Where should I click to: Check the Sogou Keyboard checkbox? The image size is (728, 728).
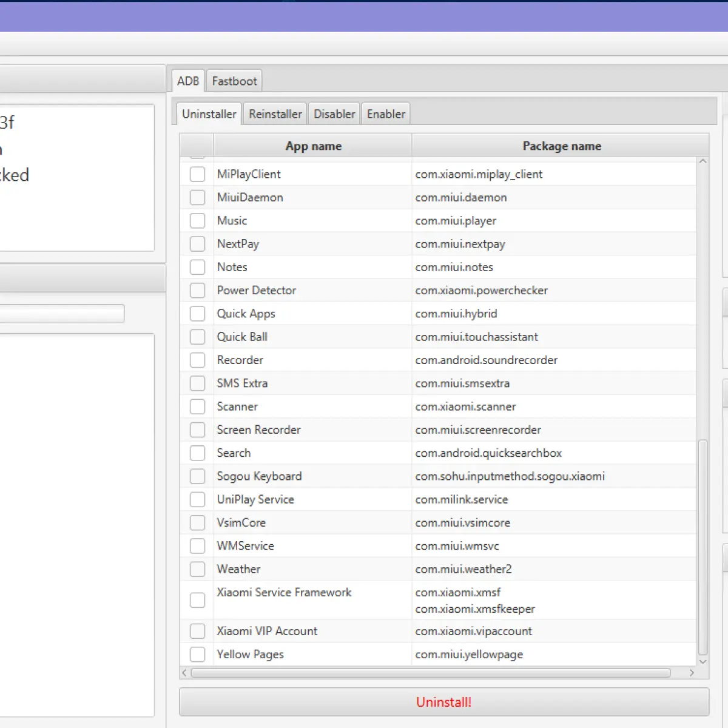(x=197, y=476)
